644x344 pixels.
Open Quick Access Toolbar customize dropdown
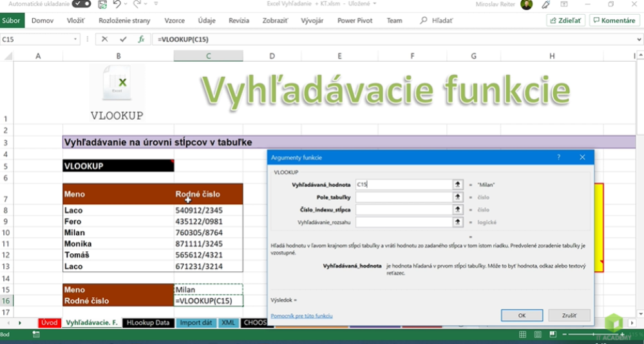[x=157, y=5]
